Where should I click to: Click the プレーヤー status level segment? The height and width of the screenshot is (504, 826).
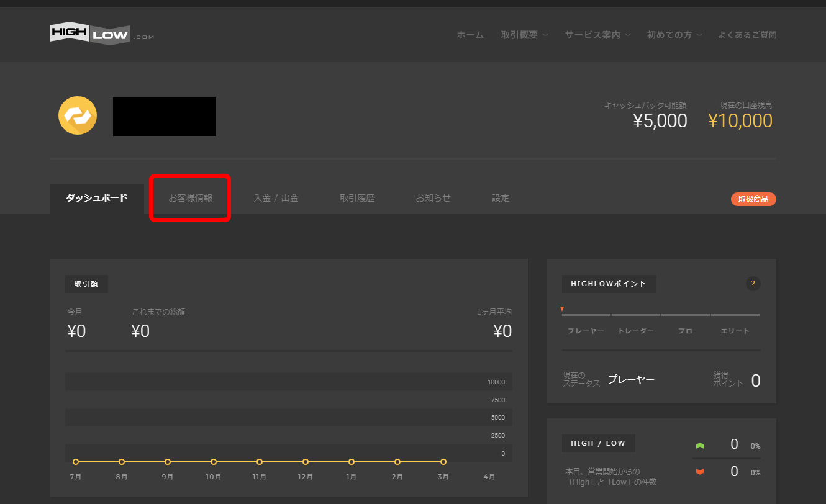tap(586, 315)
